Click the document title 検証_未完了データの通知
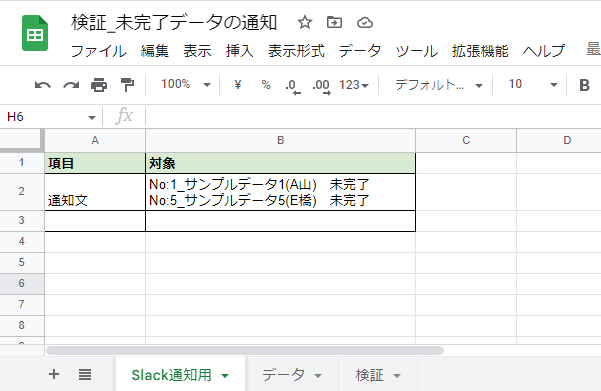Viewport: 601px width, 391px height. point(174,23)
